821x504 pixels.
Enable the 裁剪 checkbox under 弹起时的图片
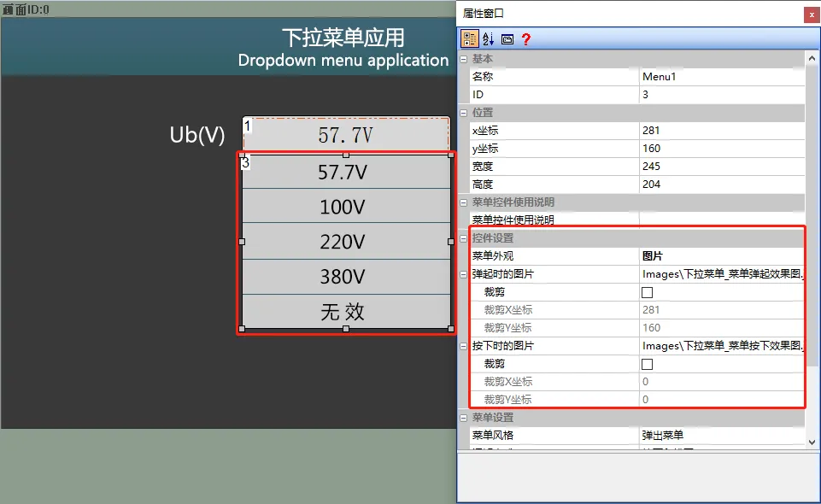pyautogui.click(x=647, y=291)
